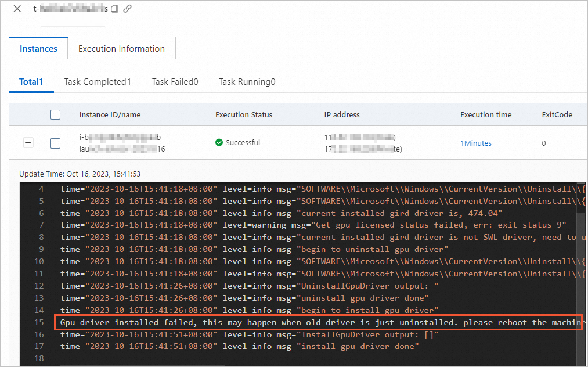588x367 pixels.
Task: Click the green Successful status icon
Action: click(219, 142)
